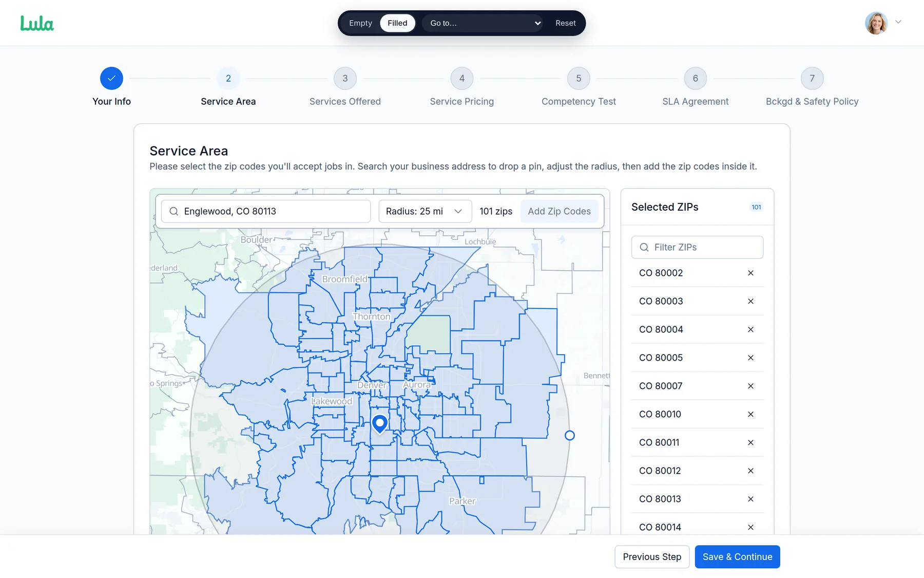Click the 101 badge in Selected ZIPs

756,207
